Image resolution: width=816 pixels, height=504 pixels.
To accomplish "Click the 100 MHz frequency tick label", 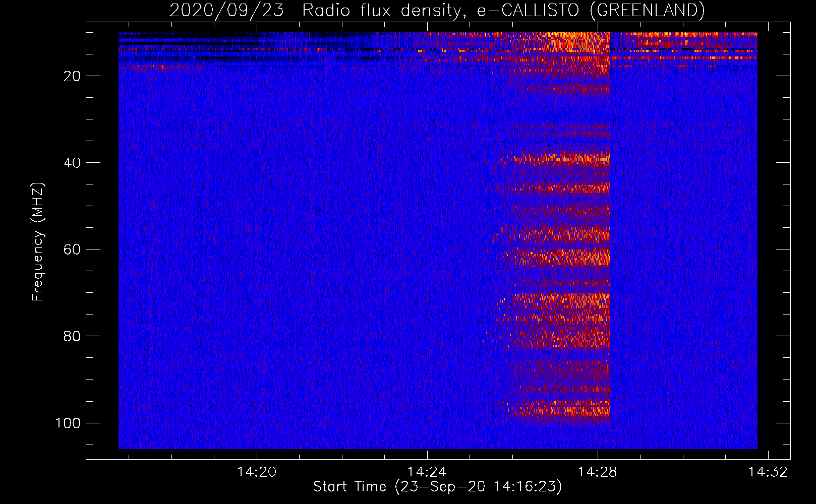I will (68, 423).
